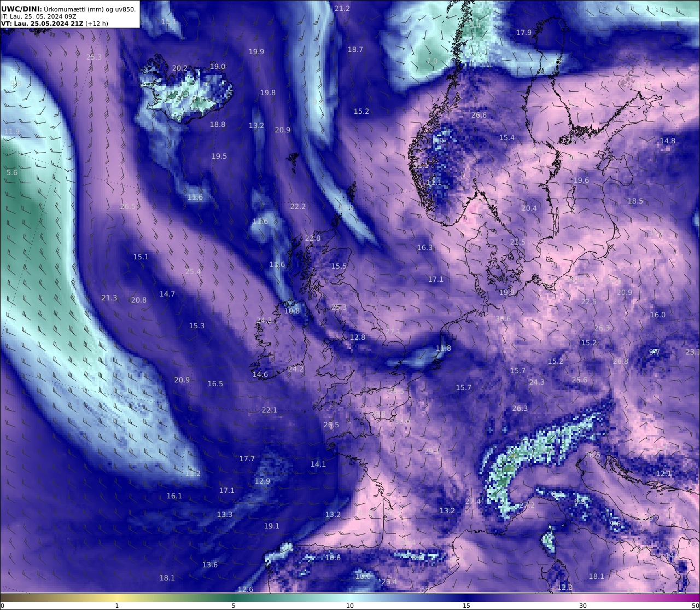The width and height of the screenshot is (700, 610).
Task: Click the 21.2 value at top edge
Action: [x=342, y=8]
